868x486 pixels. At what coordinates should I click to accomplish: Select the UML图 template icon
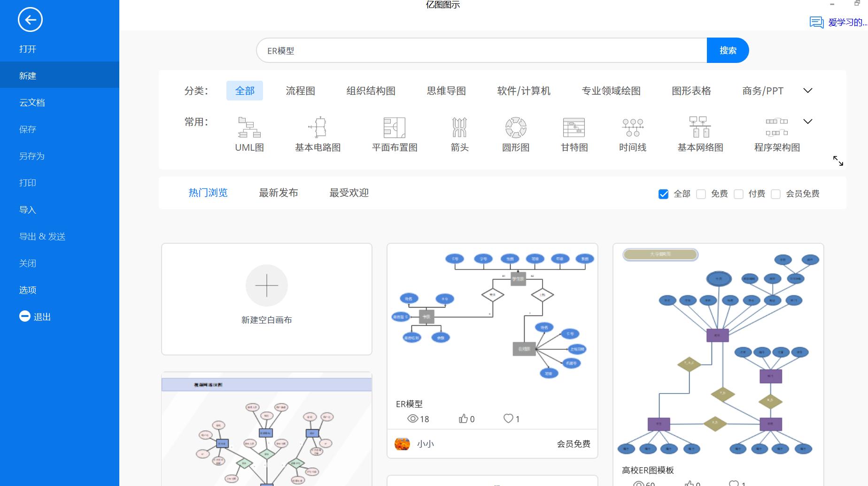pos(248,134)
